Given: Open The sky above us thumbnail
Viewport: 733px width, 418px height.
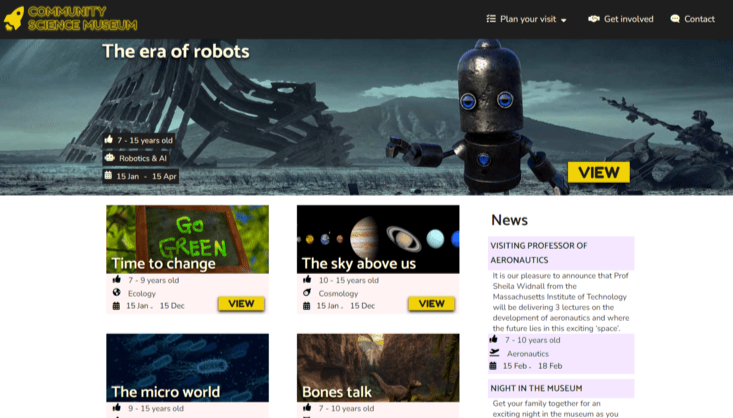Looking at the screenshot, I should coord(378,239).
